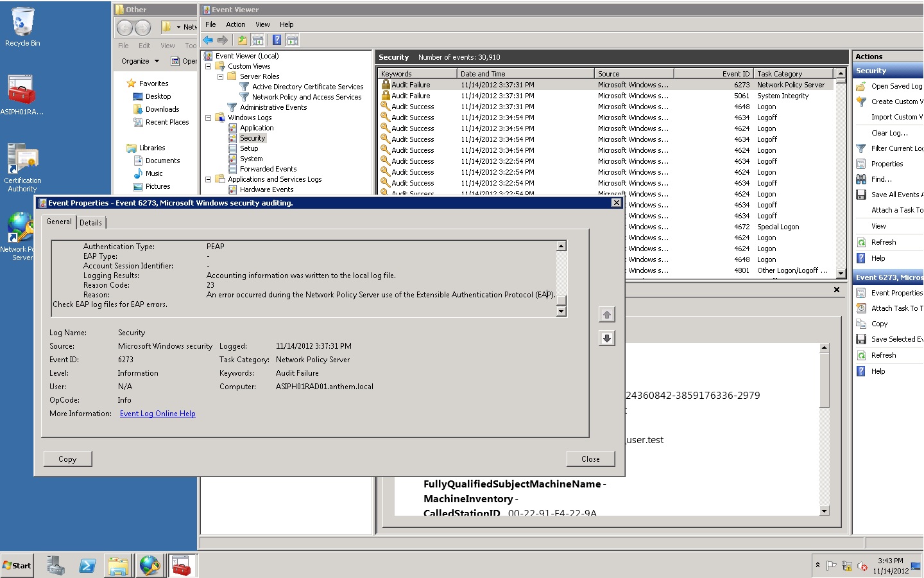Viewport: 924px width, 578px height.
Task: Click the muted volume icon in system tray
Action: 862,566
